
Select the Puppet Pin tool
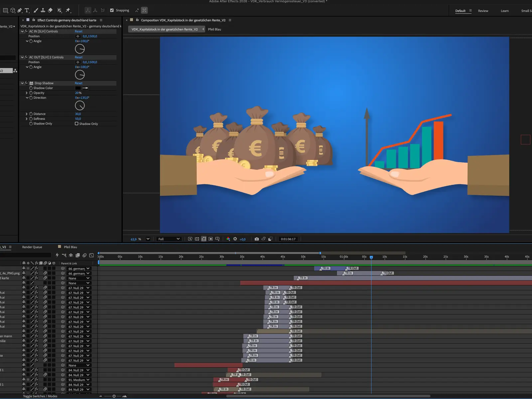(x=68, y=10)
